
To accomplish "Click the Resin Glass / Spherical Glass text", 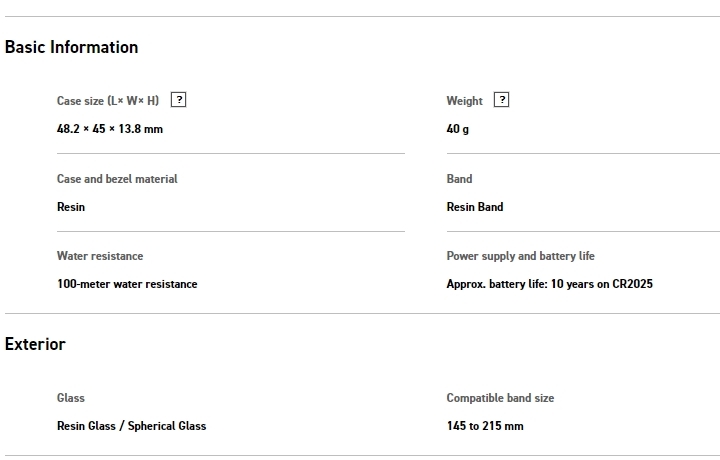I will click(131, 426).
